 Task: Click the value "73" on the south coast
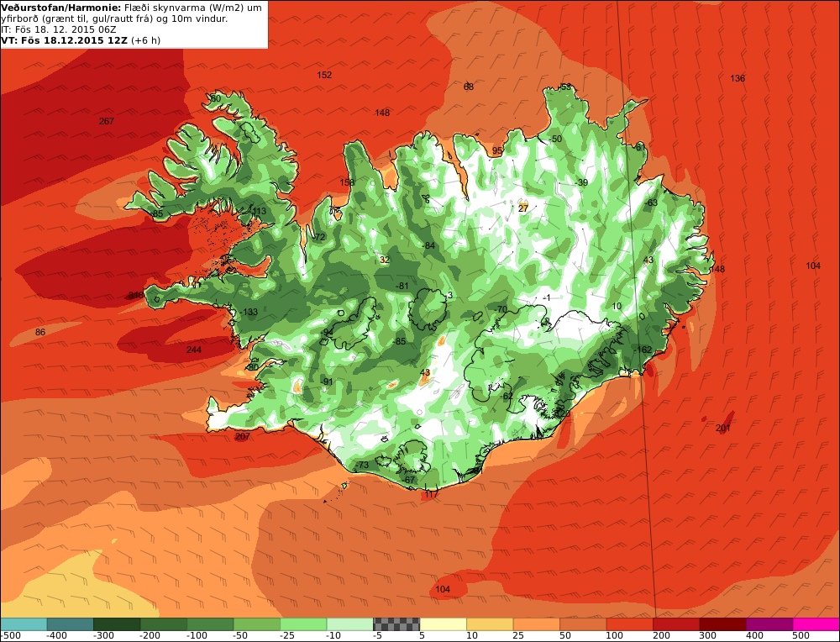(x=364, y=466)
